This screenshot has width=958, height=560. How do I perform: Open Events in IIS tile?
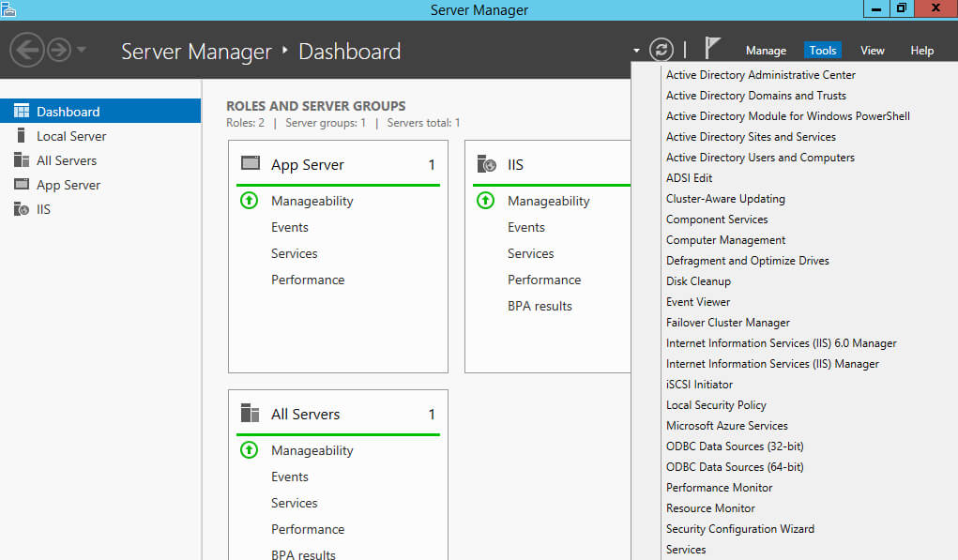(x=526, y=227)
